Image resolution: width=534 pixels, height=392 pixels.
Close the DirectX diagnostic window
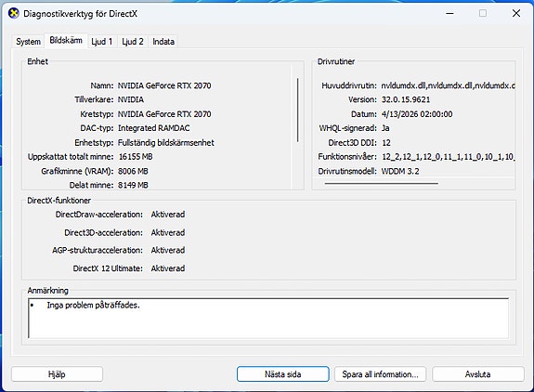[x=516, y=14]
